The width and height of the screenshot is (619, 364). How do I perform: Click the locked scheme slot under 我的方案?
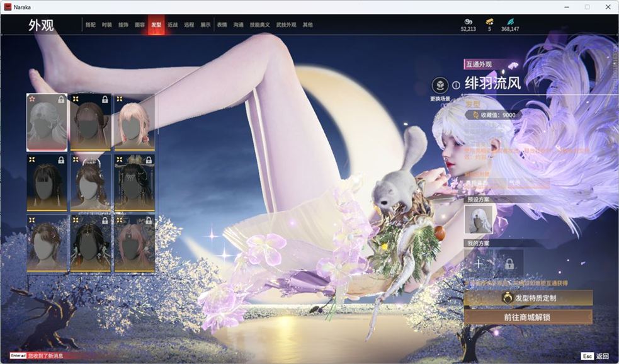(509, 263)
